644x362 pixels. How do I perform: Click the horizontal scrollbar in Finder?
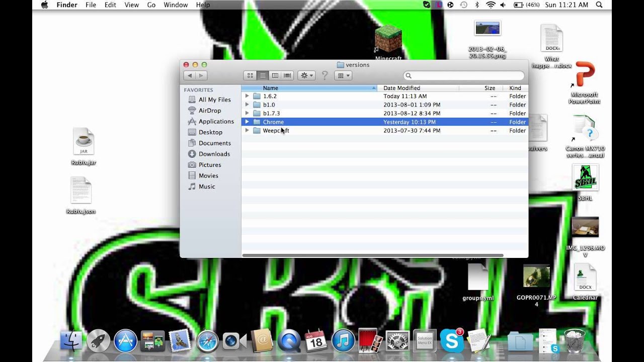point(372,255)
